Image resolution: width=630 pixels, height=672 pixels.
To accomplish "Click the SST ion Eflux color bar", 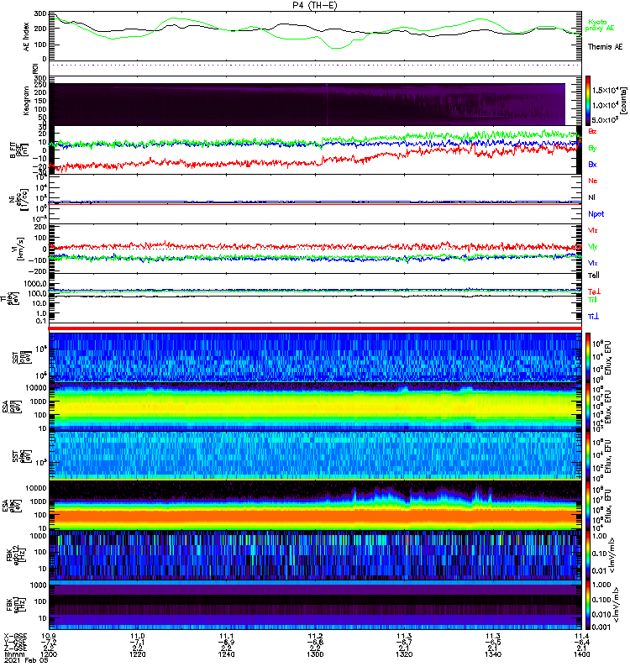I will (x=588, y=357).
